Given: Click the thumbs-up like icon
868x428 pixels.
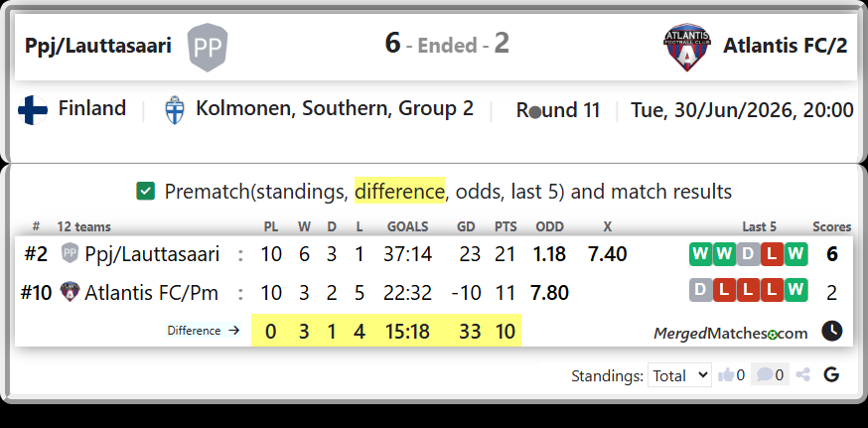Looking at the screenshot, I should pyautogui.click(x=726, y=375).
